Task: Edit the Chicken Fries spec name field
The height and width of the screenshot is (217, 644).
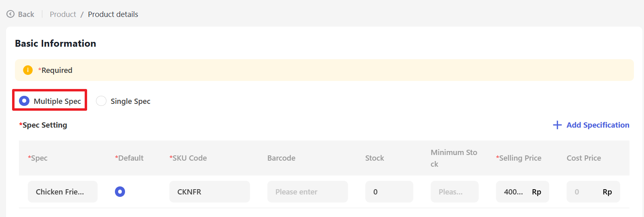Action: coord(63,192)
